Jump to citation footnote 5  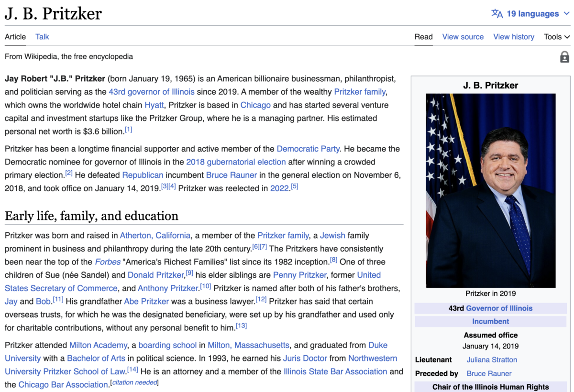click(295, 186)
